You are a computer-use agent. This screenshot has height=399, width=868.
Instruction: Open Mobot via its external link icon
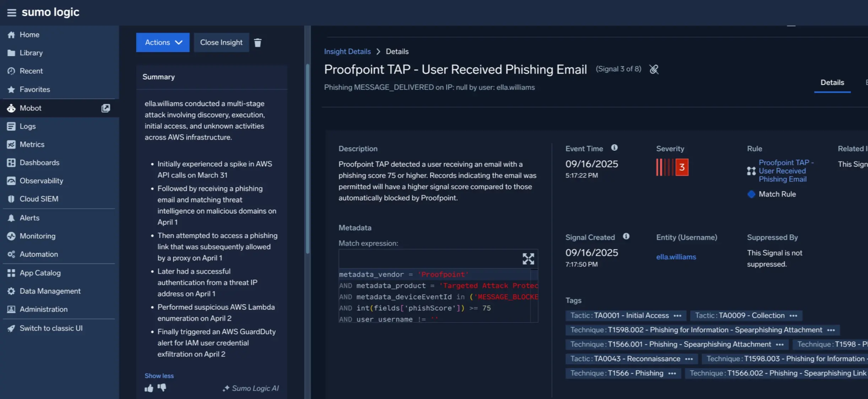pos(106,108)
